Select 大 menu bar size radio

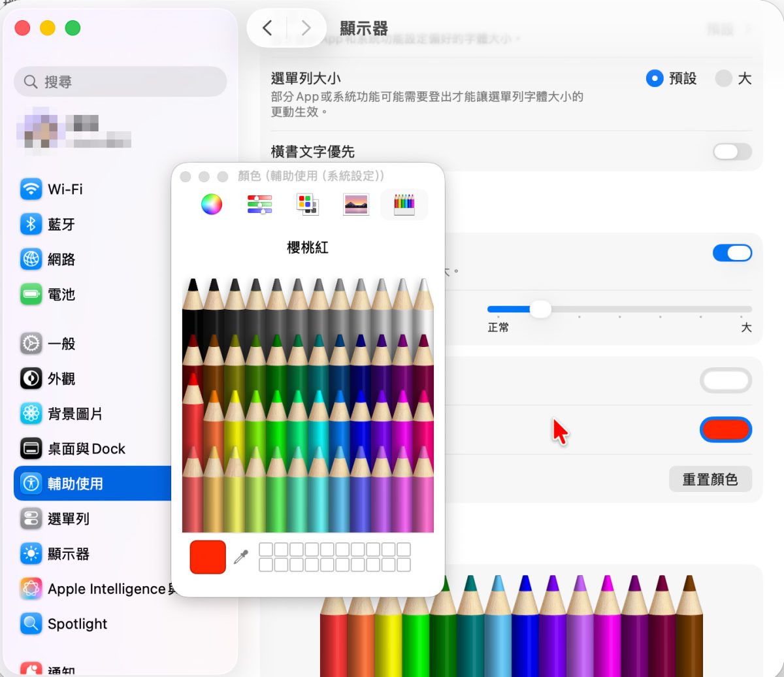724,79
